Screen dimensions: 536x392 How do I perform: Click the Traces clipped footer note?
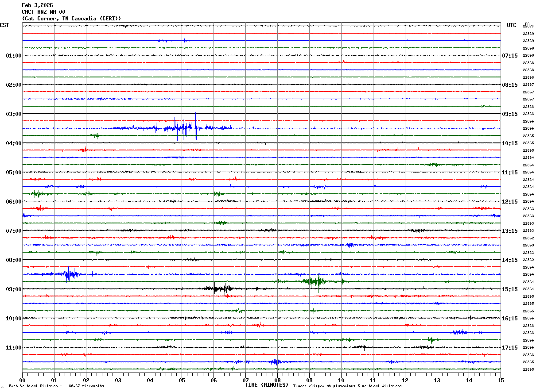[347, 386]
